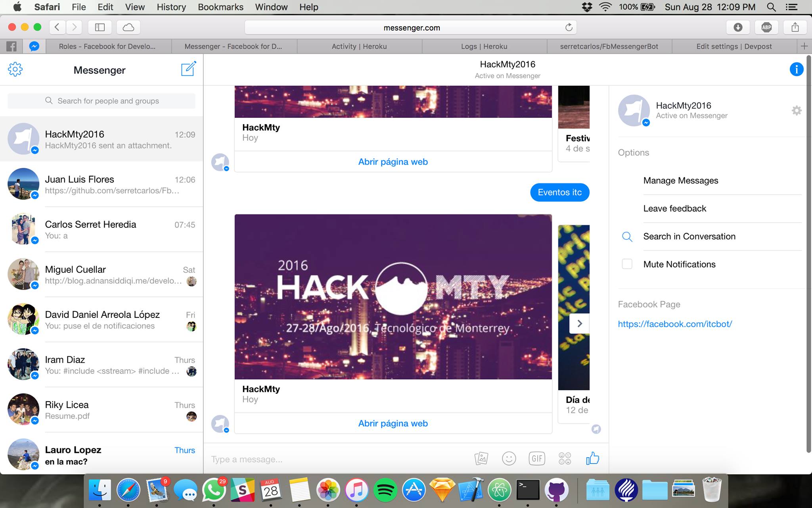Toggle the conversation info panel
Screen dimensions: 812x508
pos(796,69)
